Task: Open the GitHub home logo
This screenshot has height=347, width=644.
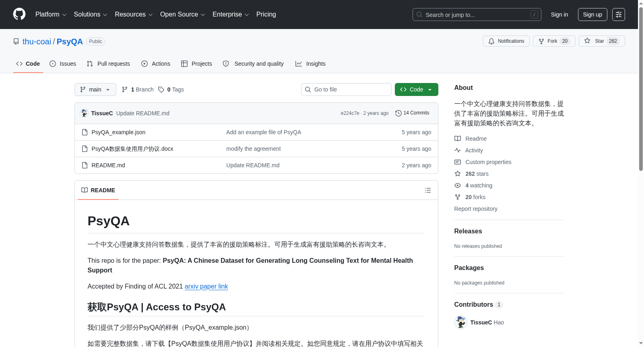Action: click(x=19, y=15)
